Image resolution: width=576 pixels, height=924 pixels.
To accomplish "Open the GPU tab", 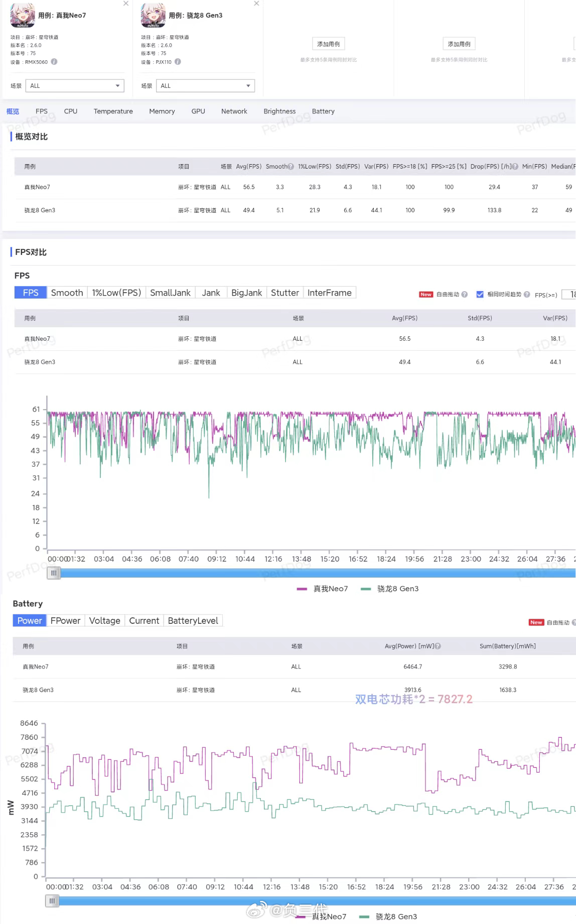I will click(198, 111).
